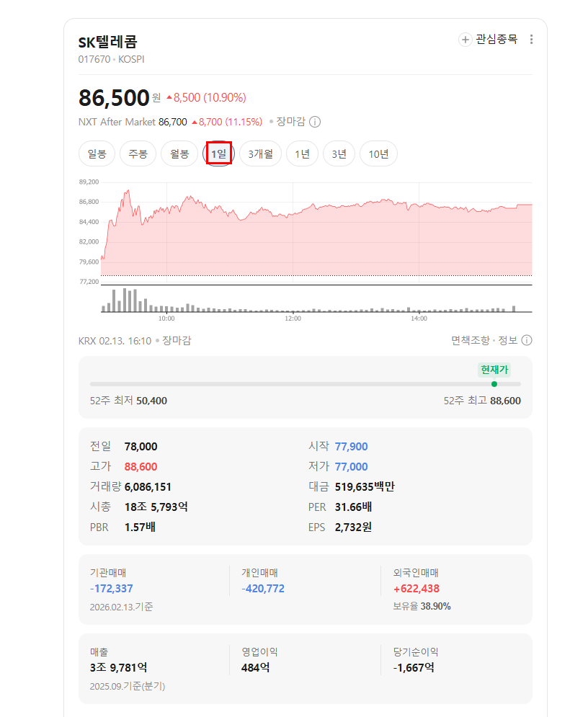588x717 pixels.
Task: Click 거래량 value 6,086,151
Action: click(148, 487)
